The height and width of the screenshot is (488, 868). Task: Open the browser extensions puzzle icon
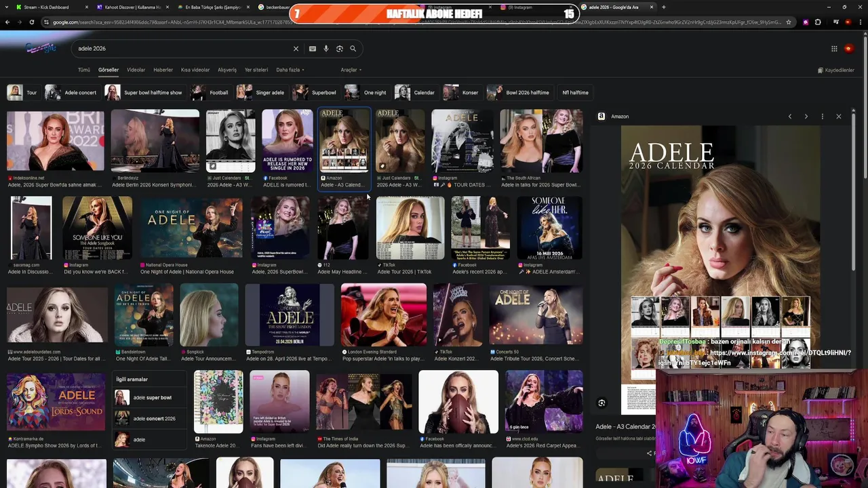click(x=818, y=22)
